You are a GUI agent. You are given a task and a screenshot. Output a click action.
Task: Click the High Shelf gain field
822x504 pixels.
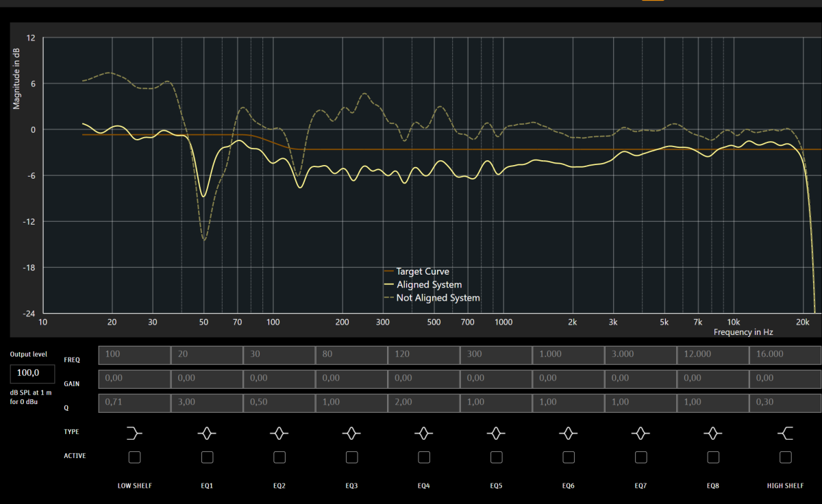tap(786, 379)
